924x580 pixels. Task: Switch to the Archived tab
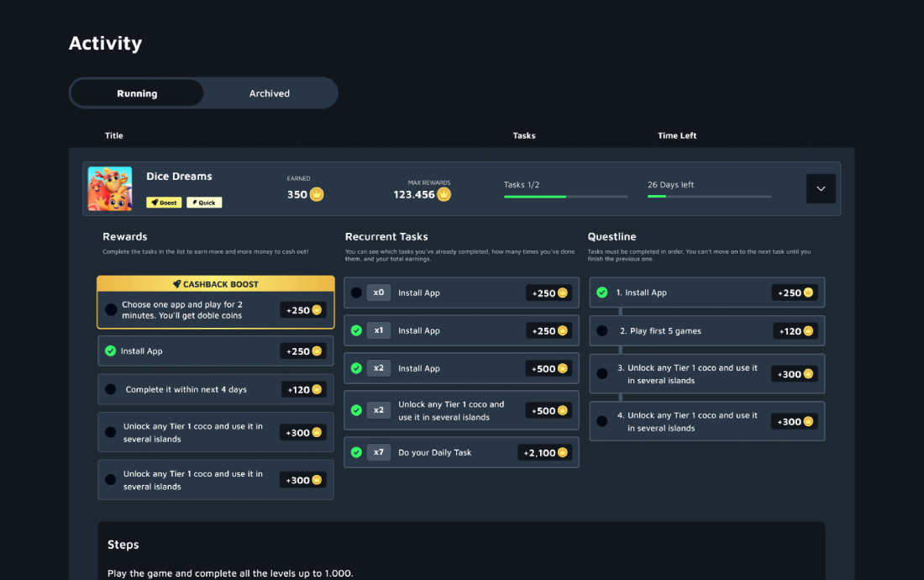tap(269, 92)
